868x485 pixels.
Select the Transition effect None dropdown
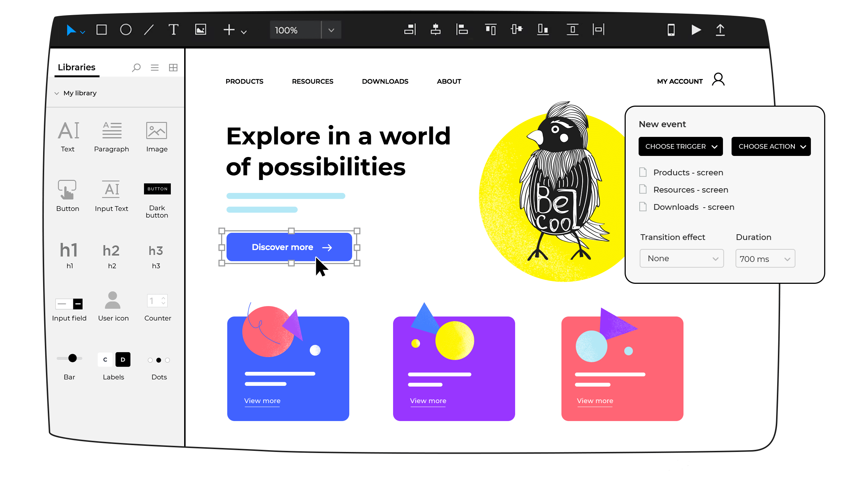pyautogui.click(x=681, y=258)
